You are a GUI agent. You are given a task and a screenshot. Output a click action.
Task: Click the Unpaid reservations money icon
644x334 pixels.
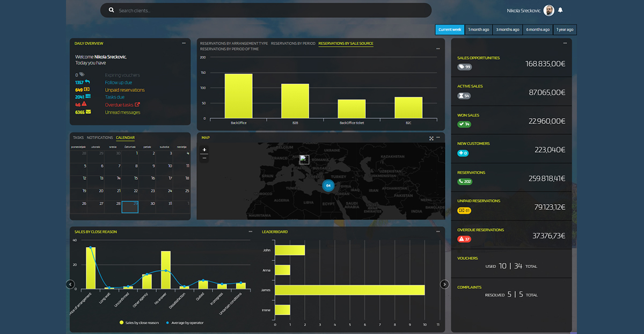click(87, 90)
